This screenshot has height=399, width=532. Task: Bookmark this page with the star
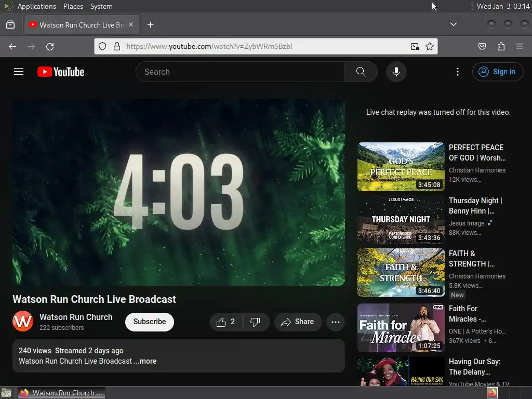point(430,46)
